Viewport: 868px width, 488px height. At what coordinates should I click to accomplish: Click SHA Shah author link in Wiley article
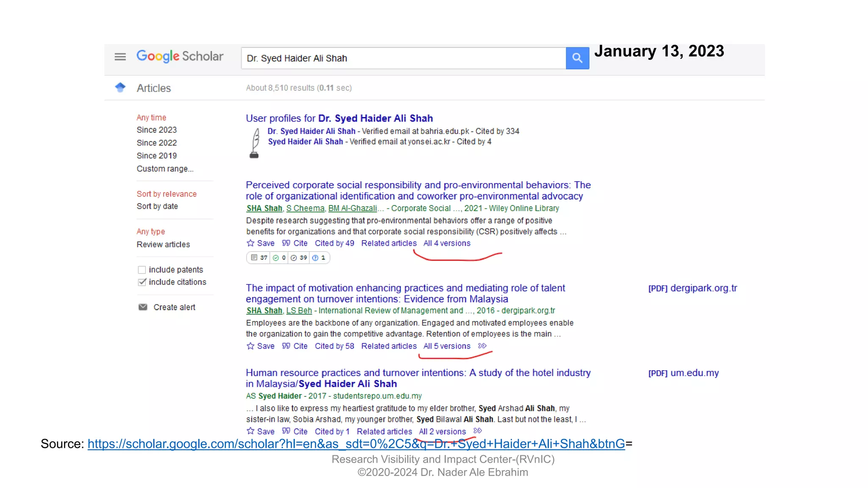click(x=264, y=208)
